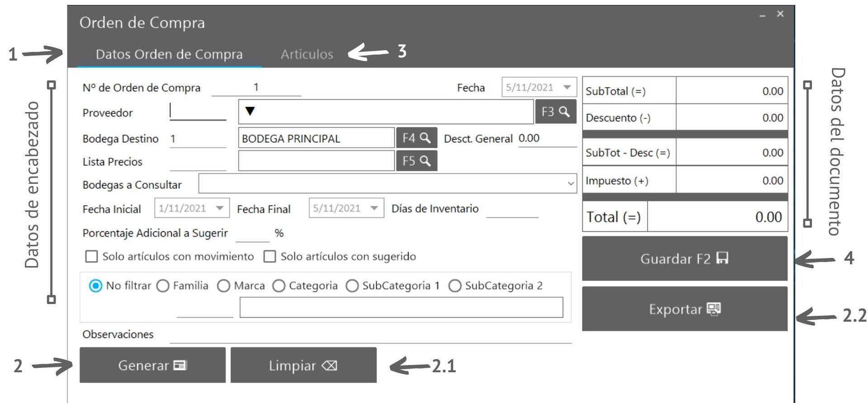Viewport: 868px width, 403px height.
Task: Select the Datos Orden de Compra tab
Action: [169, 55]
